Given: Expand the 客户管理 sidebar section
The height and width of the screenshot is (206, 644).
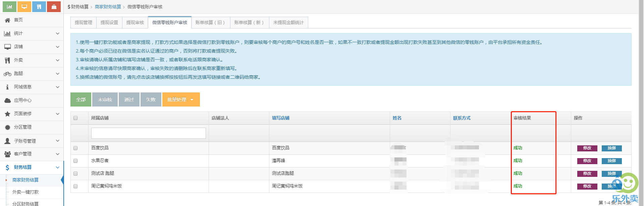Looking at the screenshot, I should coord(32,154).
